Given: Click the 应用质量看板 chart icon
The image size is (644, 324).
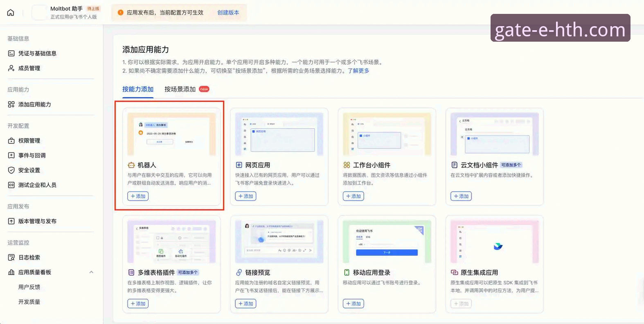Looking at the screenshot, I should coord(11,272).
